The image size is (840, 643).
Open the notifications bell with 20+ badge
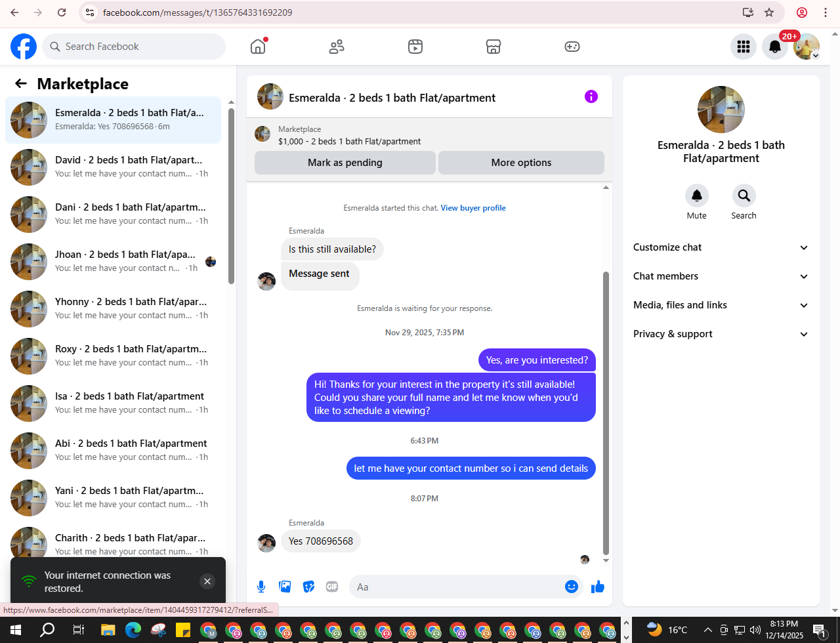[775, 47]
